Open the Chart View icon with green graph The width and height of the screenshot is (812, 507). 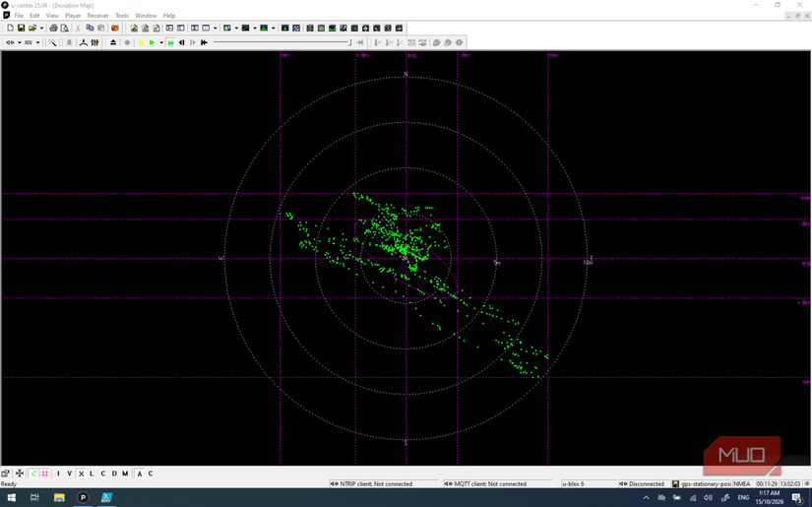245,28
